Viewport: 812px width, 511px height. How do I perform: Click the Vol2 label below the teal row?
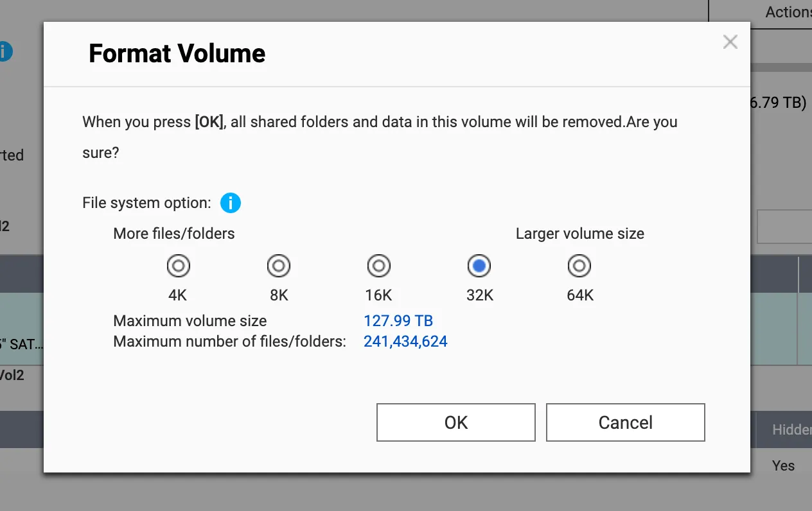pos(12,375)
